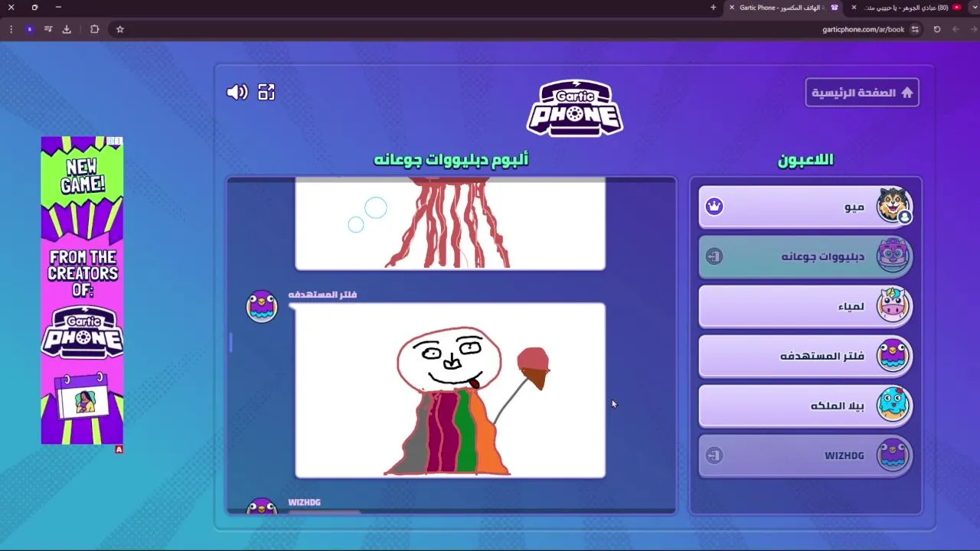
Task: Click the red jellyfish drawing
Action: (x=450, y=223)
